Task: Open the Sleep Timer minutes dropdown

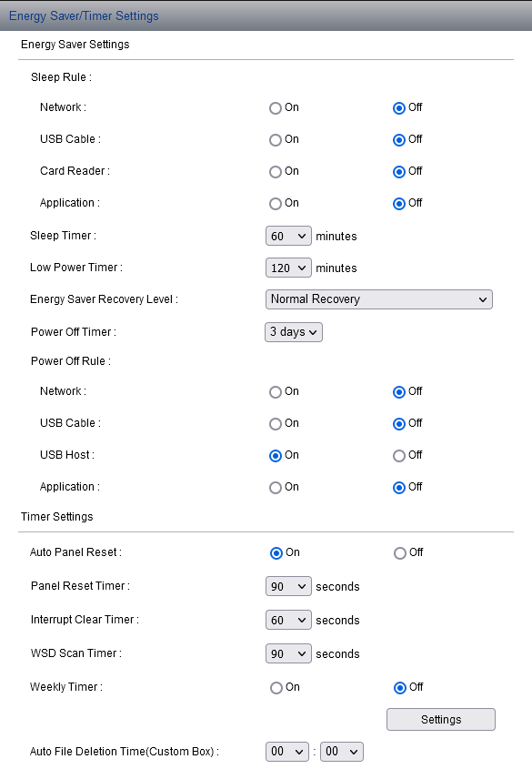Action: [288, 235]
